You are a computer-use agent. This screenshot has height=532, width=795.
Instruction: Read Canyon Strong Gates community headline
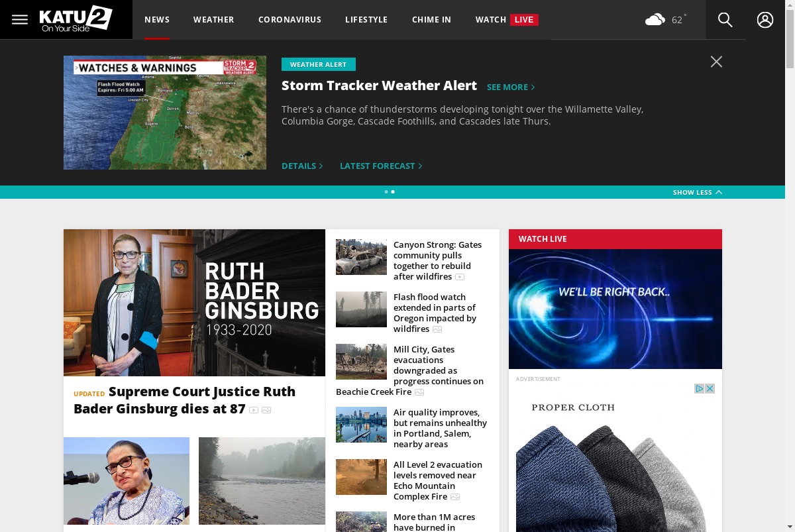coord(438,260)
